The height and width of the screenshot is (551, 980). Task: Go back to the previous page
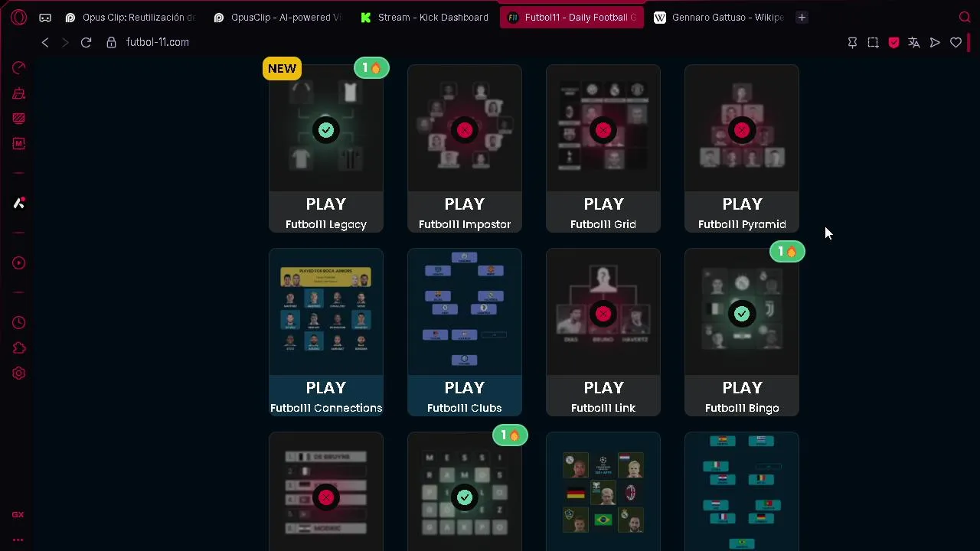45,42
